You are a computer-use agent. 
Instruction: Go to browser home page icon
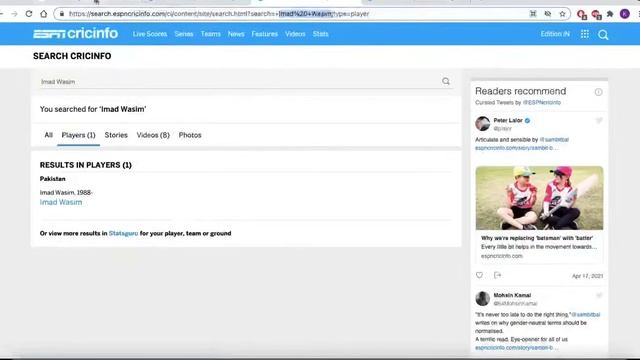(44, 14)
